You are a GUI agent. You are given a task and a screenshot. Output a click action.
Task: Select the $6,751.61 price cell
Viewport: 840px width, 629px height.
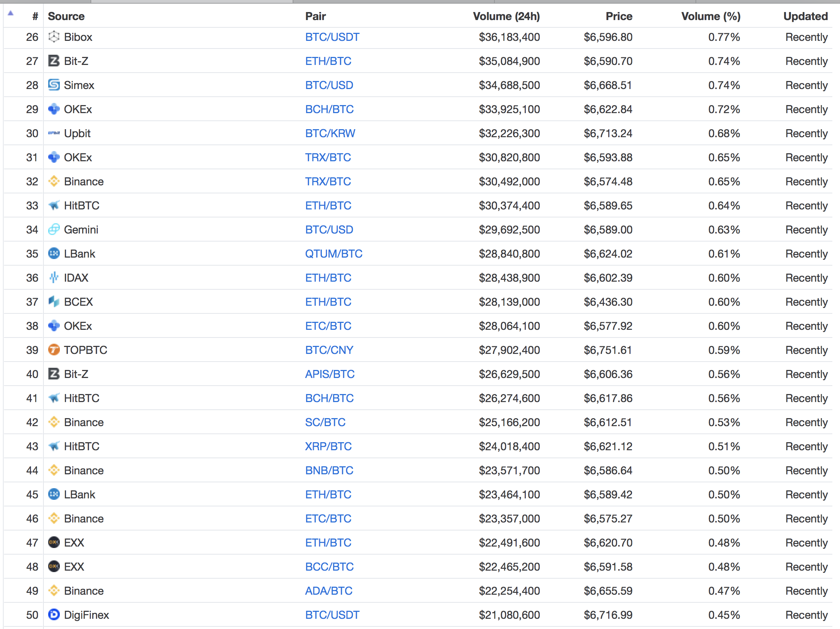[x=608, y=350]
